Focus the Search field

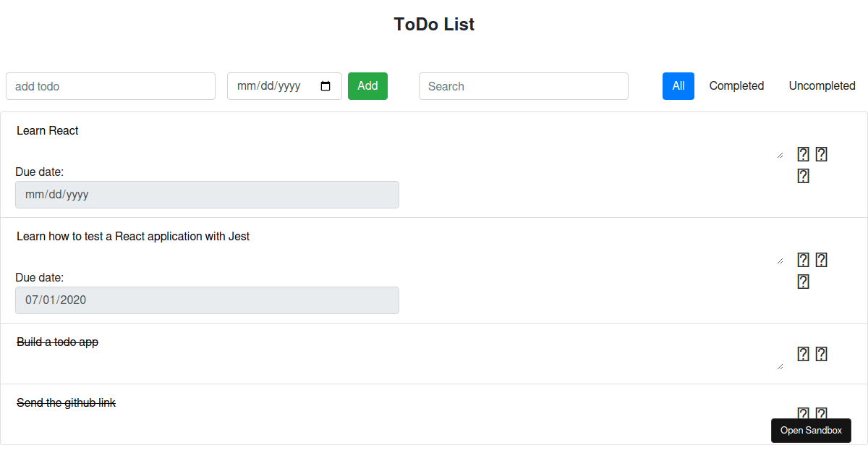coord(523,86)
